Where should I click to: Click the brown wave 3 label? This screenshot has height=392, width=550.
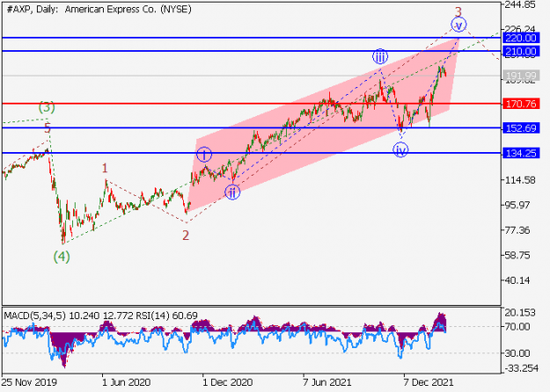pyautogui.click(x=458, y=11)
